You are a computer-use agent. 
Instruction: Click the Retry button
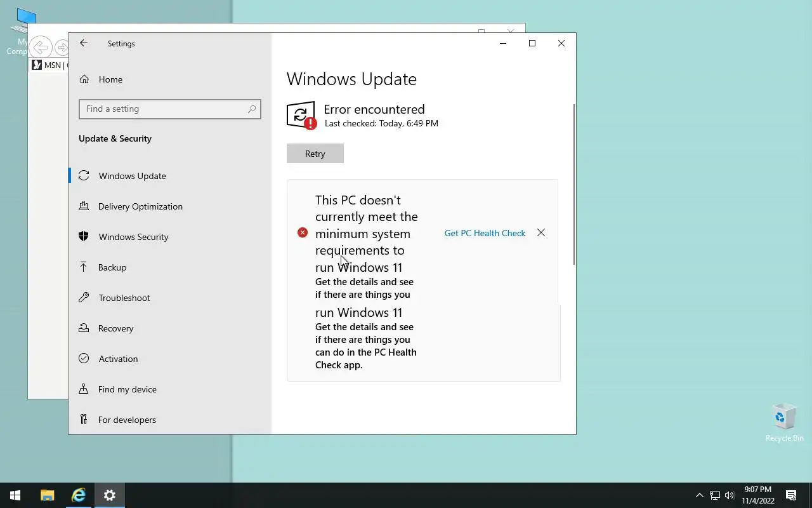point(315,154)
